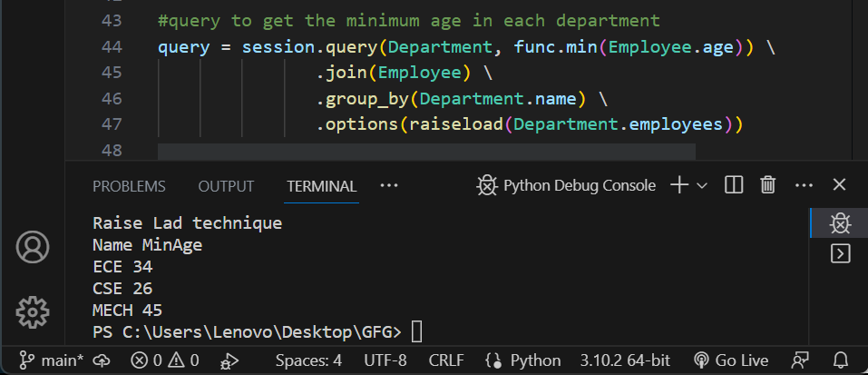Image resolution: width=868 pixels, height=375 pixels.
Task: Open the Manage gear settings icon
Action: (33, 311)
